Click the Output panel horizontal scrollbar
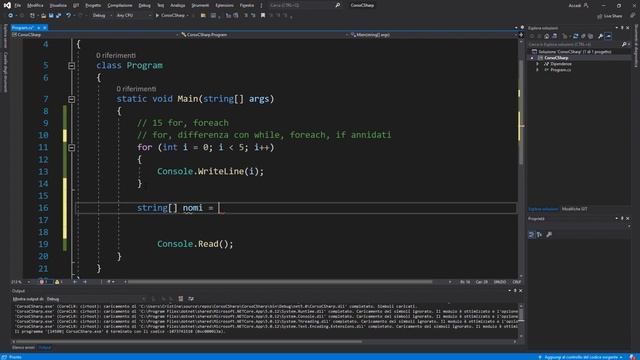This screenshot has width=640, height=360. point(189,342)
